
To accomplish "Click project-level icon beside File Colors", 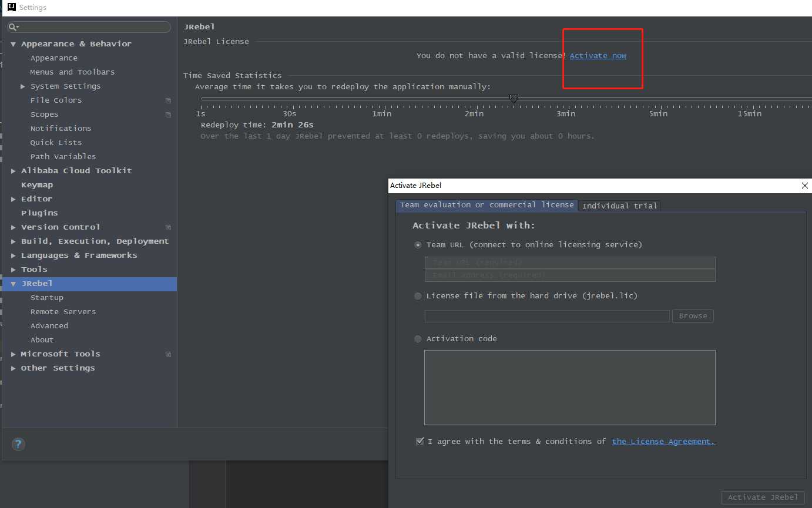I will (x=168, y=100).
